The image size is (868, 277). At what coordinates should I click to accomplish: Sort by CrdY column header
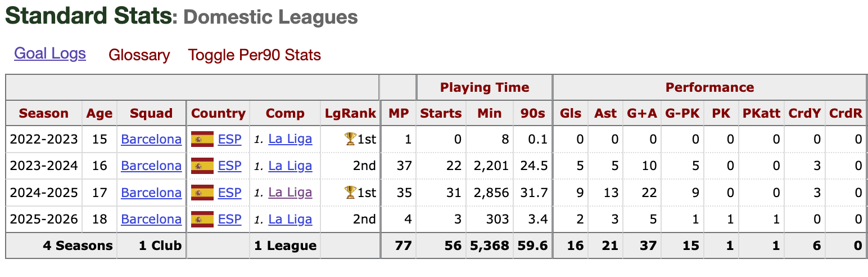coord(804,113)
